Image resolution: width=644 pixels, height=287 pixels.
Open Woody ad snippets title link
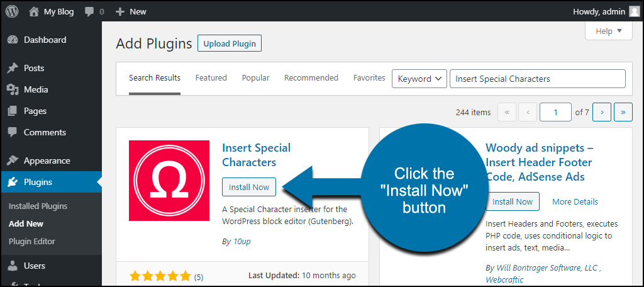[539, 162]
